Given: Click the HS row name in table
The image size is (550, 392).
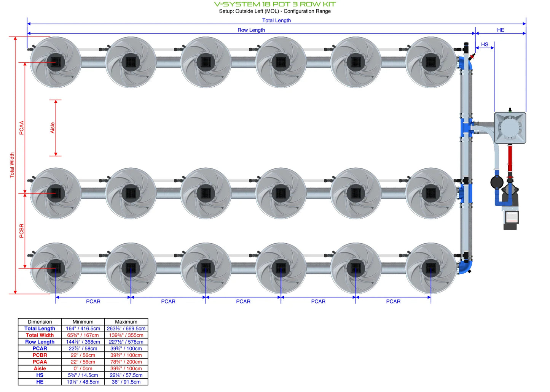Looking at the screenshot, I should point(40,375).
